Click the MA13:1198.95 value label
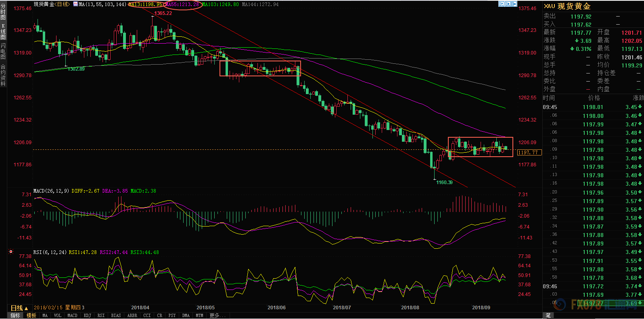 pos(145,4)
